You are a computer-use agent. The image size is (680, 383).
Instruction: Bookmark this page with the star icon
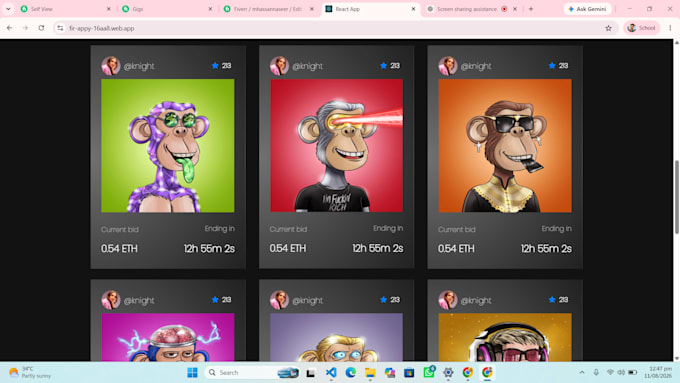pyautogui.click(x=608, y=28)
